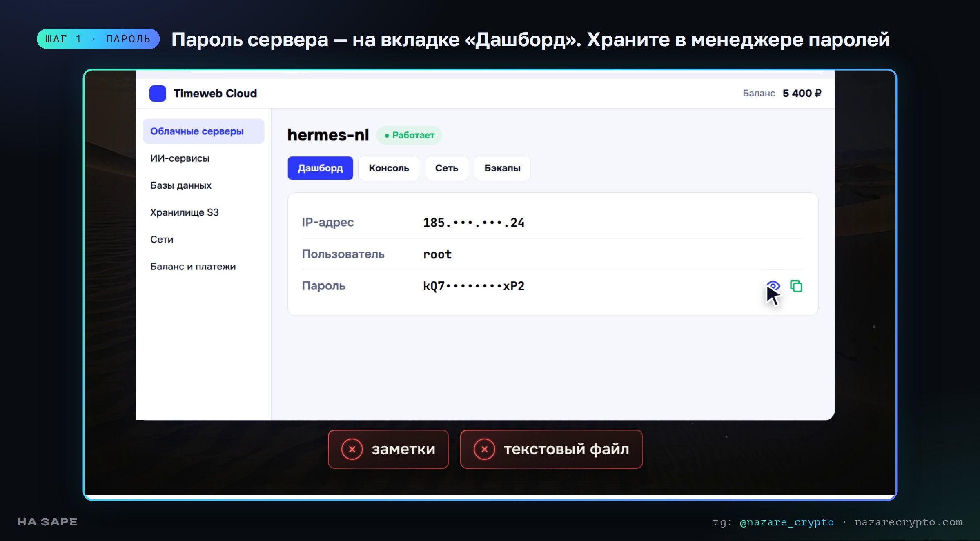Open ИИ-сервисы in the sidebar
Viewport: 980px width, 541px height.
point(180,158)
